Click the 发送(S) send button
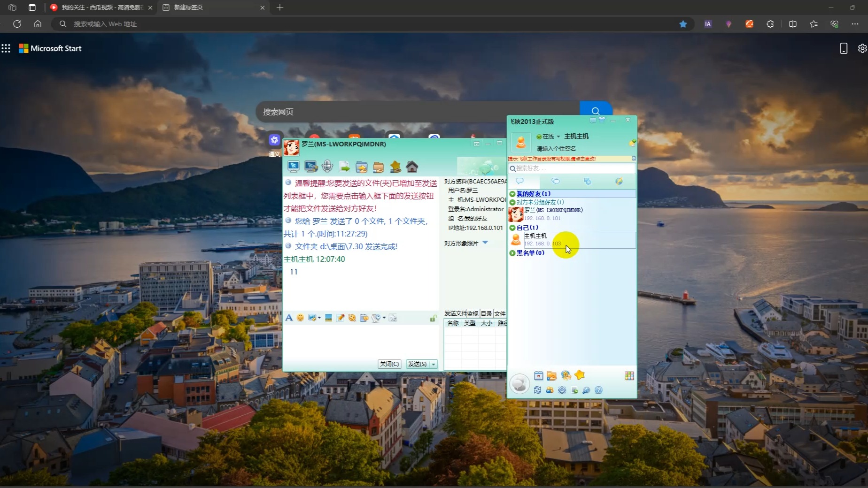 [418, 364]
